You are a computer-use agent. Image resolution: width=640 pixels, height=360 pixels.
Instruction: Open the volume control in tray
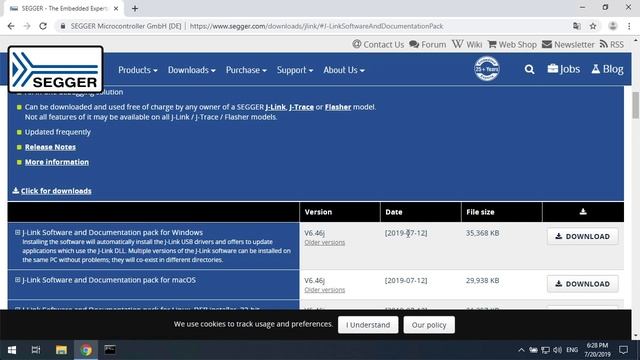click(558, 350)
